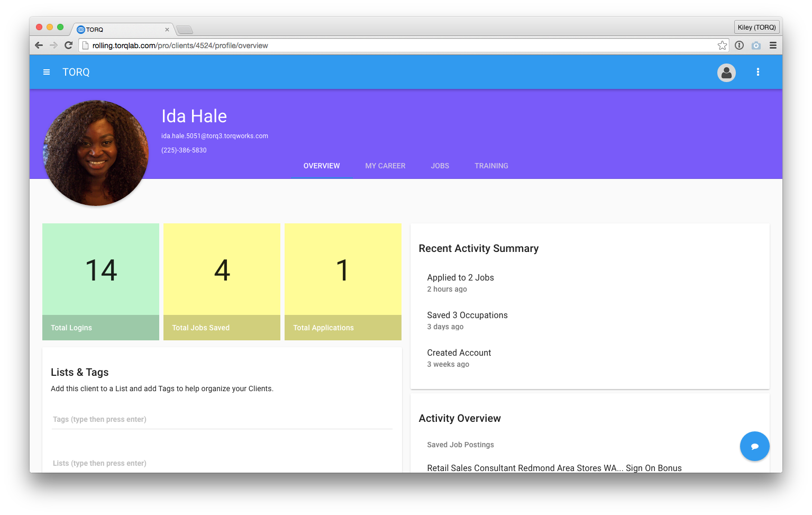Click the camera screenshot extension icon
This screenshot has height=515, width=812.
click(756, 46)
